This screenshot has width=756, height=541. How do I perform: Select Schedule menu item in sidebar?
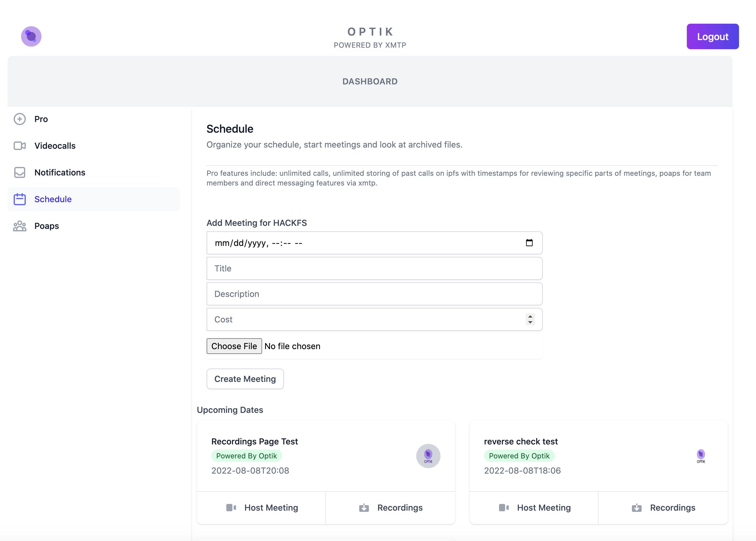tap(53, 199)
